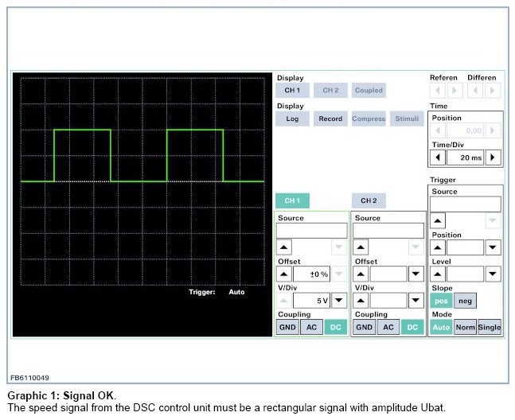Switch to the CH 2 settings tab
The height and width of the screenshot is (420, 515).
369,200
